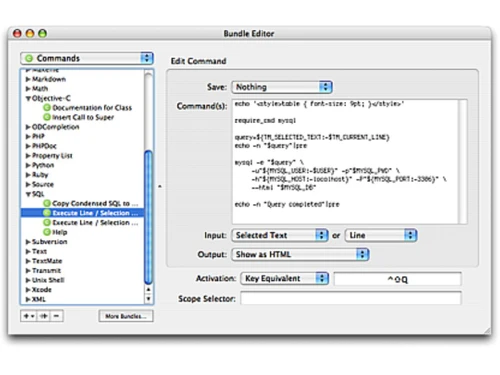The height and width of the screenshot is (375, 500).
Task: Expand the ODCompletion bundle
Action: point(28,127)
